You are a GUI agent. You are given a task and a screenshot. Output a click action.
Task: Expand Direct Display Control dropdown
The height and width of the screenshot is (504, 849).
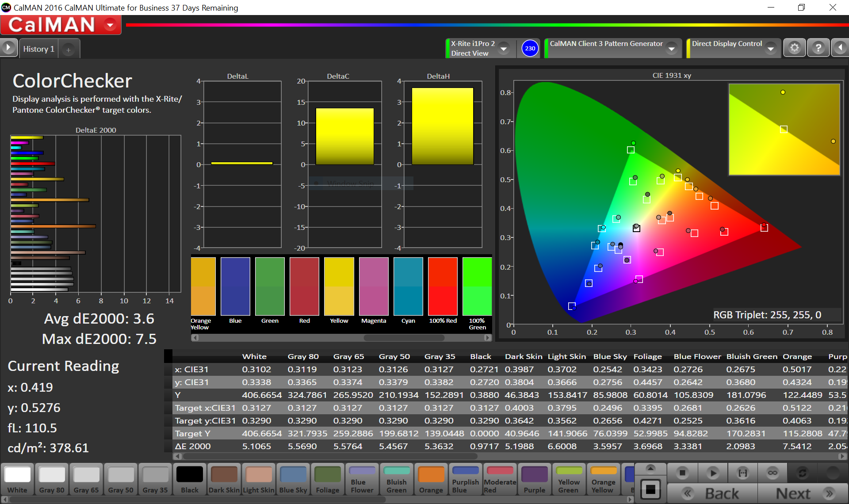(771, 48)
